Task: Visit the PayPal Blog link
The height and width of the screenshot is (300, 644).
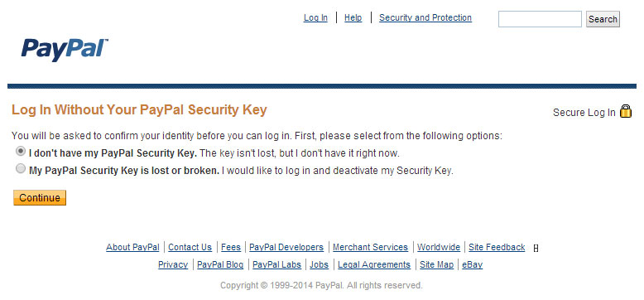Action: coord(220,264)
